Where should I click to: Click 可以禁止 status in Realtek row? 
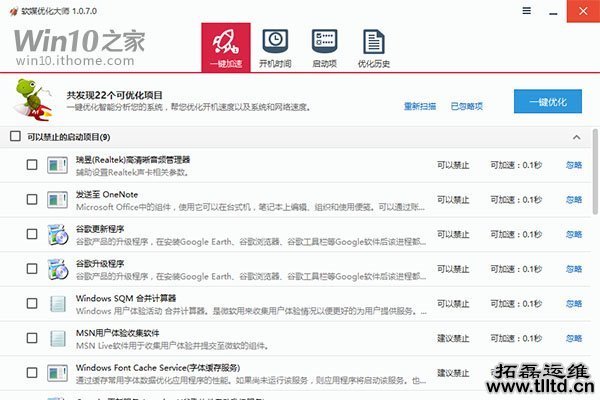(453, 165)
